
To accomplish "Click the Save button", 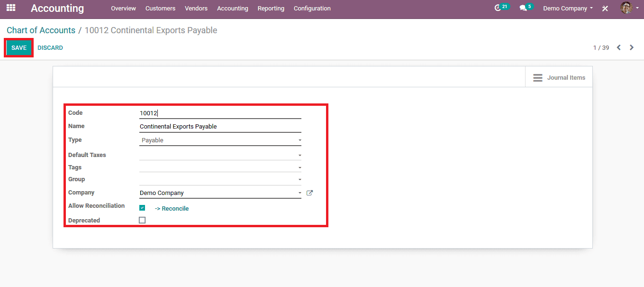I will coord(19,48).
